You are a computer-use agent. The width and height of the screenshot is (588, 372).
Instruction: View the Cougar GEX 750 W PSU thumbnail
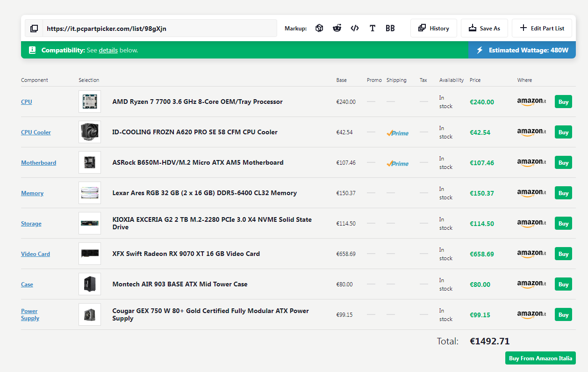point(90,314)
